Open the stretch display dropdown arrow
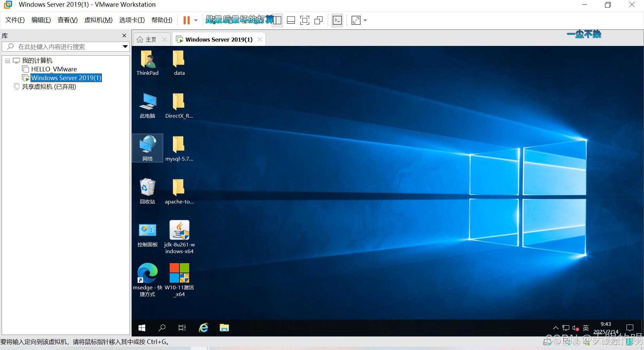Screen dimensions: 644x350 coord(365,20)
